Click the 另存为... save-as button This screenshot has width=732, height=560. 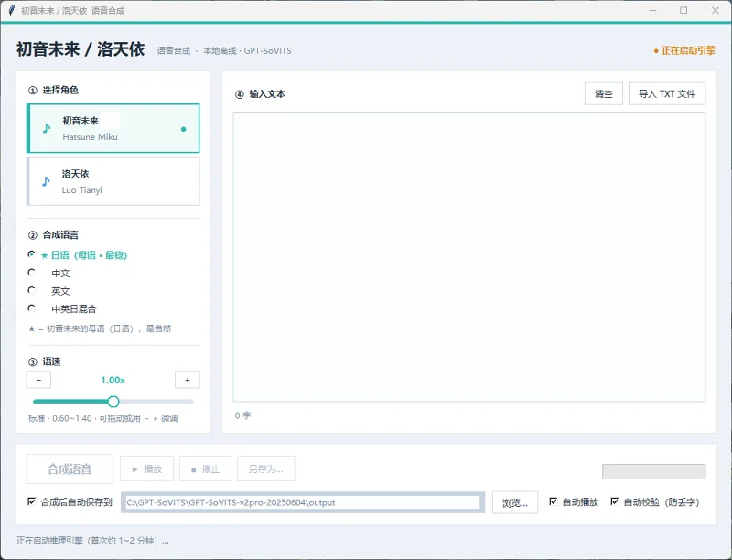point(265,469)
